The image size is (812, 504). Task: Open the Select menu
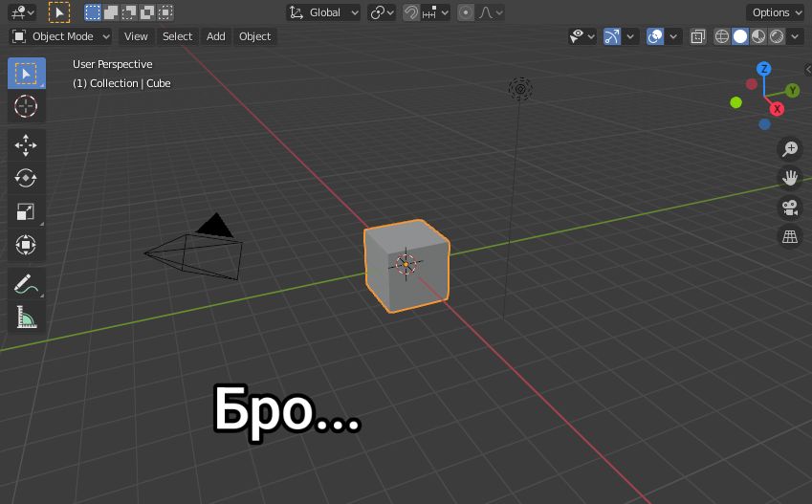[177, 36]
